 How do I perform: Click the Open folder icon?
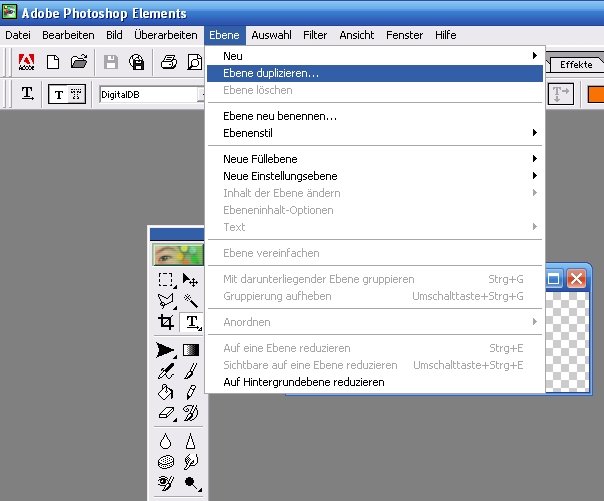(x=79, y=62)
